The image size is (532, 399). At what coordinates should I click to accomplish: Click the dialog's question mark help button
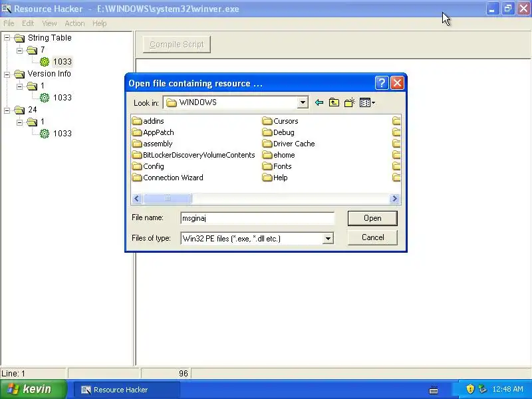click(381, 82)
